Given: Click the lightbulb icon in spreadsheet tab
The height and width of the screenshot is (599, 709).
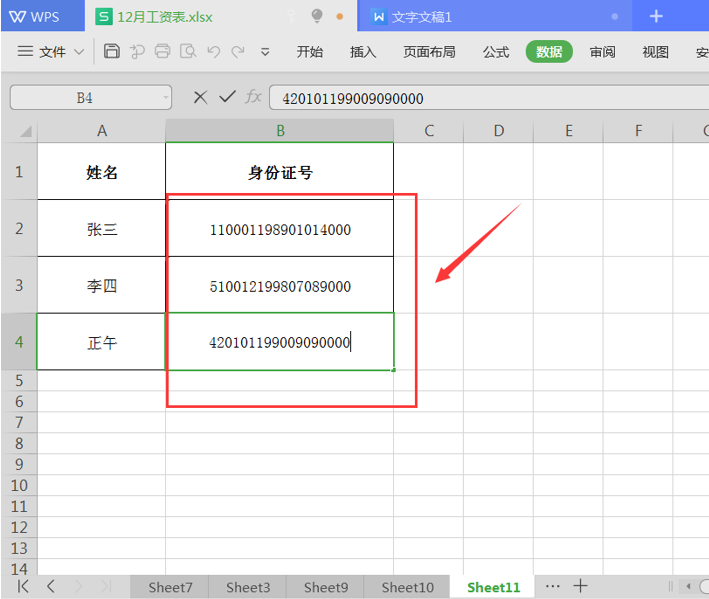Looking at the screenshot, I should point(317,16).
